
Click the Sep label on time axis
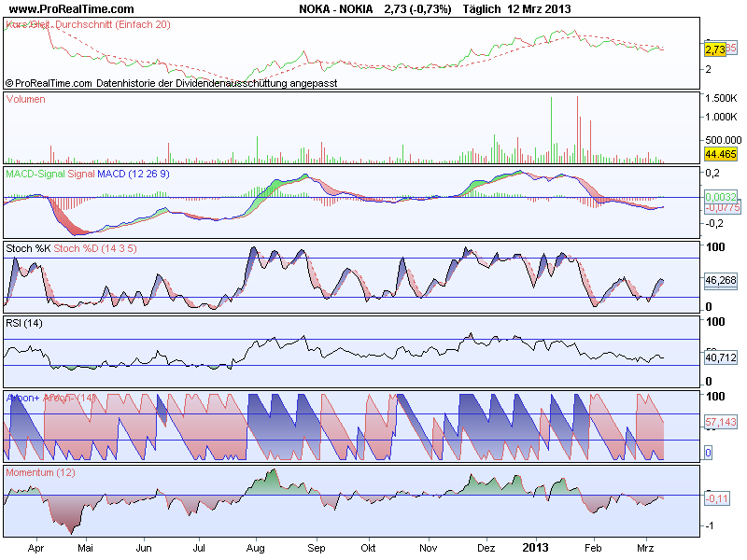click(x=317, y=548)
